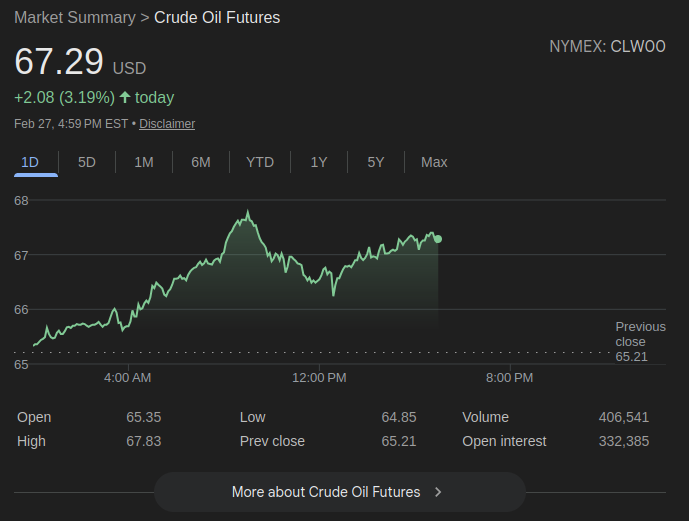
Task: Click the Previous close 65.21 label
Action: tap(638, 341)
